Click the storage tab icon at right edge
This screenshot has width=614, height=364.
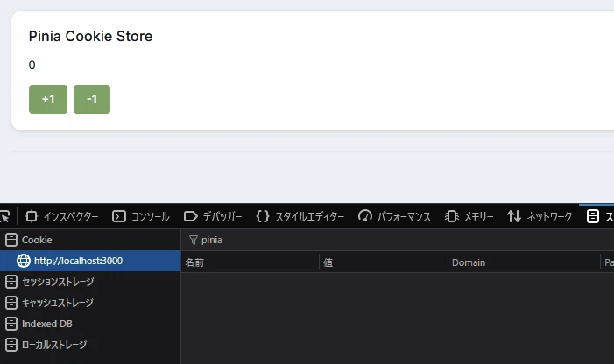click(593, 216)
